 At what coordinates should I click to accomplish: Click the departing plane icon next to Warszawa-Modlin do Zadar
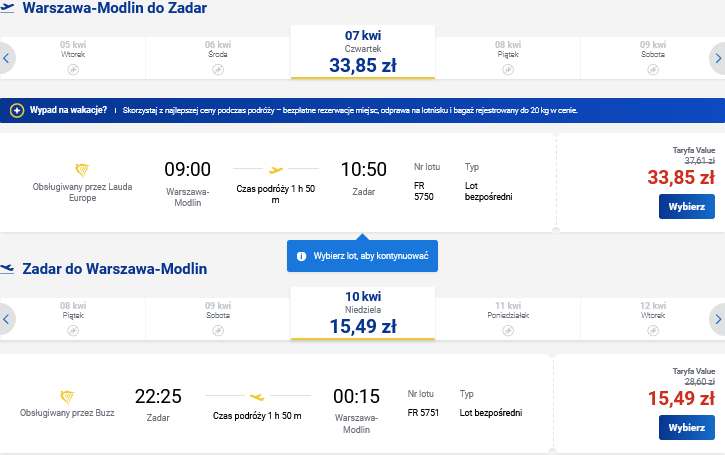[7, 8]
